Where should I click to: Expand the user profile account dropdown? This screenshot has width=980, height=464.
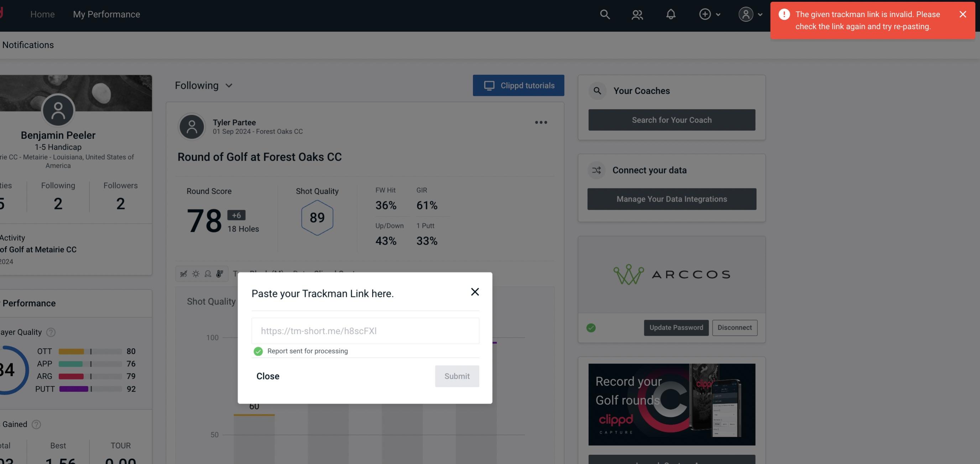(x=749, y=14)
